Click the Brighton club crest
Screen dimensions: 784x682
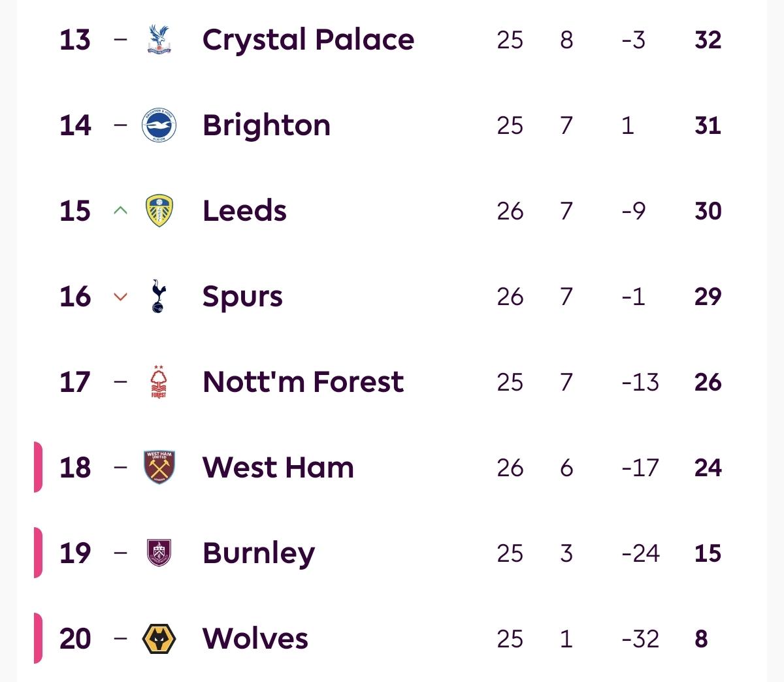[x=159, y=125]
